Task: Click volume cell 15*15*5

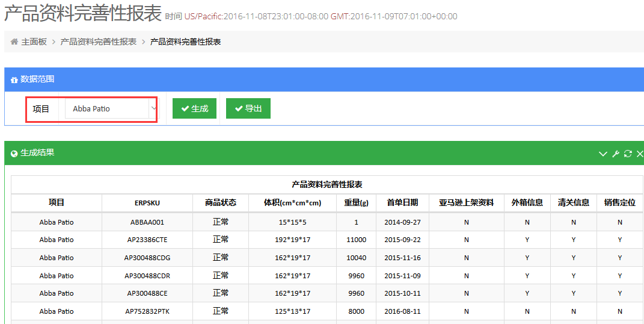Action: (292, 222)
